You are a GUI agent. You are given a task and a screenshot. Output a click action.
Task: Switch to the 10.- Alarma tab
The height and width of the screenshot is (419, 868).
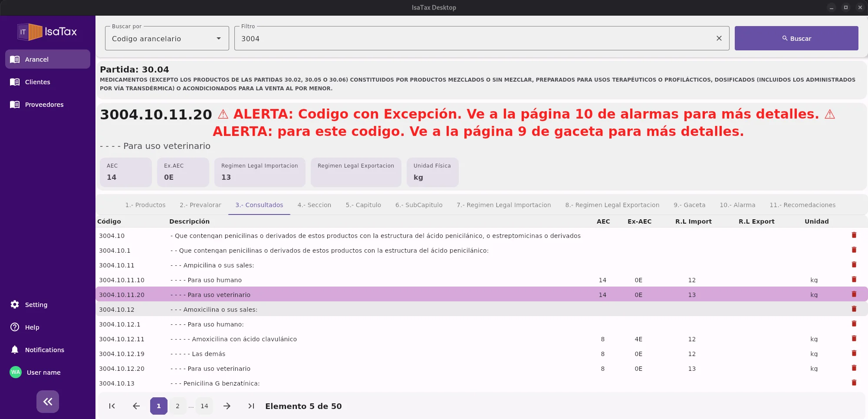[737, 205]
